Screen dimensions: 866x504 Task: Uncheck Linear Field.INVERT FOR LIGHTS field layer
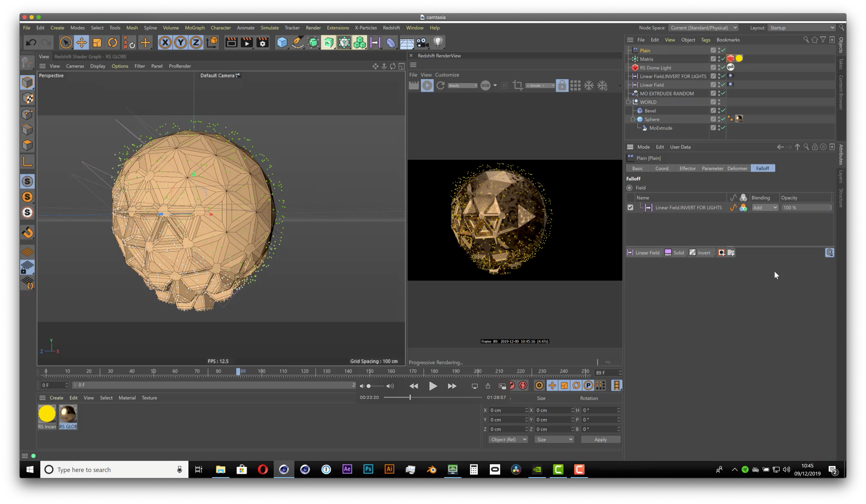[630, 208]
